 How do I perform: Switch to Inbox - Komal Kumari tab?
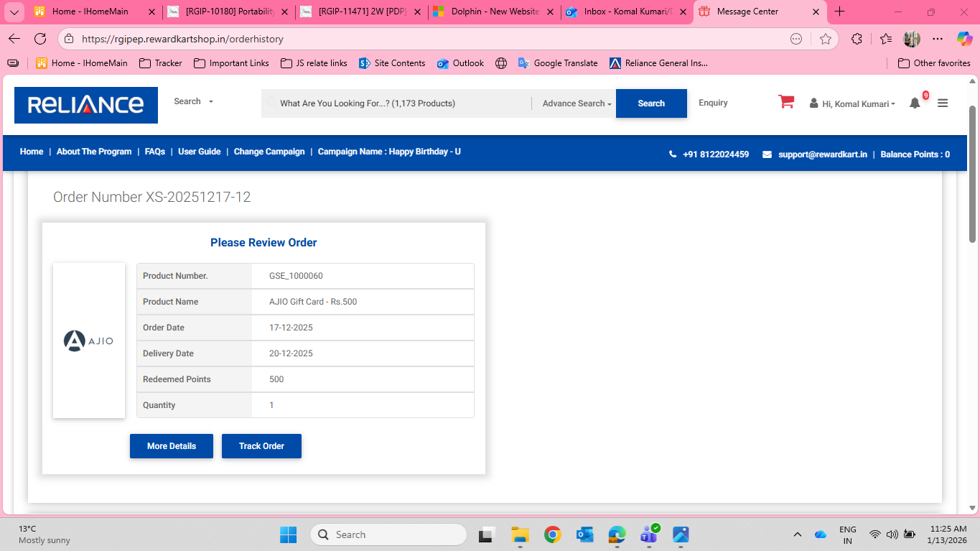(627, 11)
